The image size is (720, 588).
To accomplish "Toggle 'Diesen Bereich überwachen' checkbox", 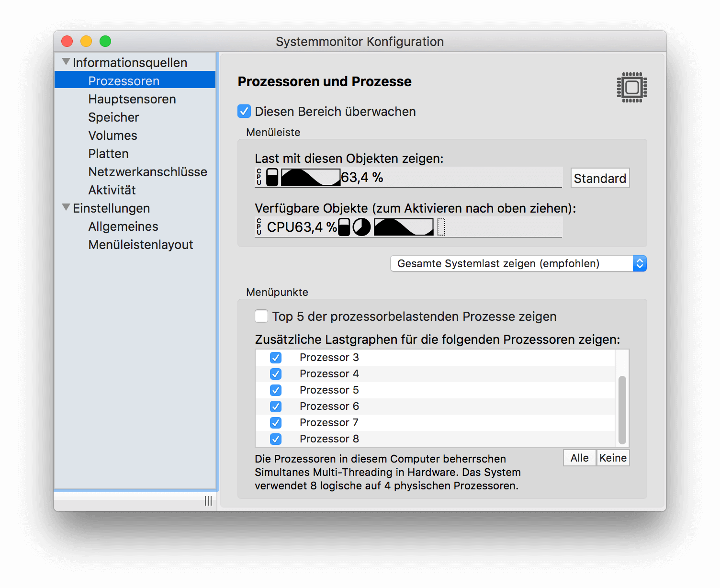I will coord(244,112).
